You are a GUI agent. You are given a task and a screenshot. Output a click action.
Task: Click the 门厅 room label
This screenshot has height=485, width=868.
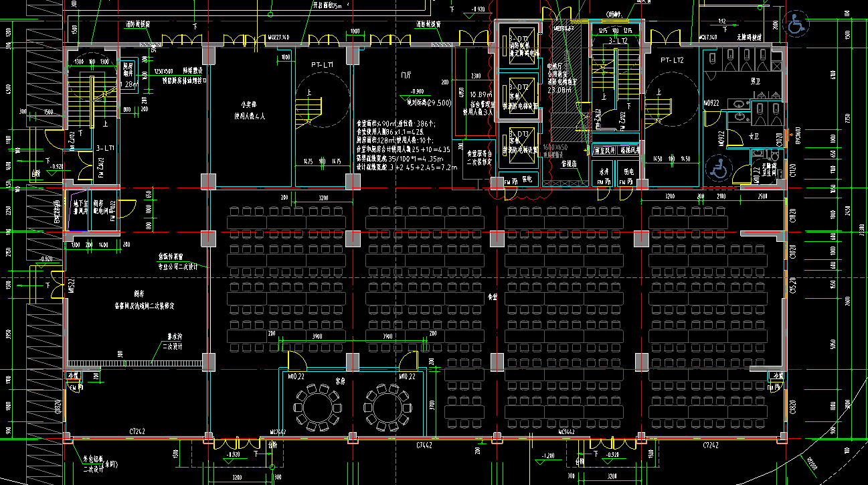[405, 75]
